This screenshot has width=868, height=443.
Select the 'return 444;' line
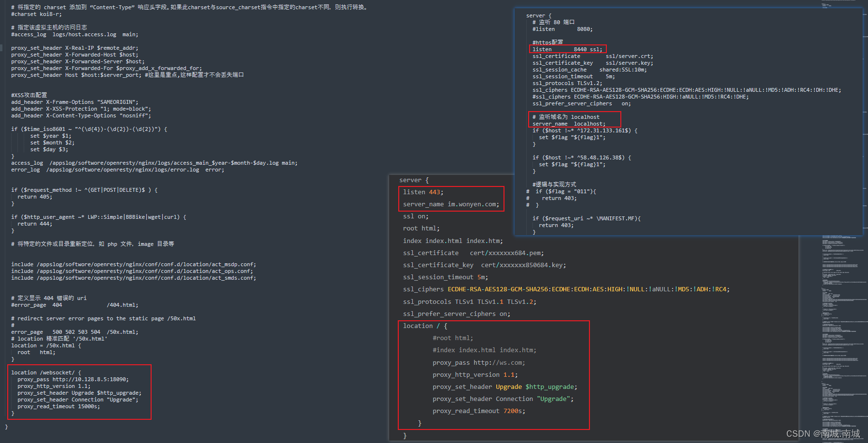[x=35, y=224]
